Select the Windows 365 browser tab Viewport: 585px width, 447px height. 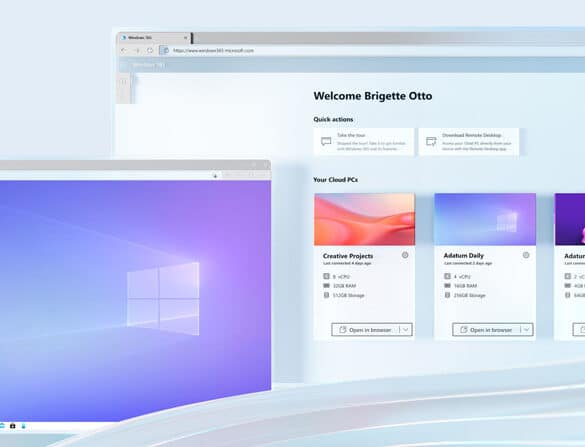pos(154,38)
